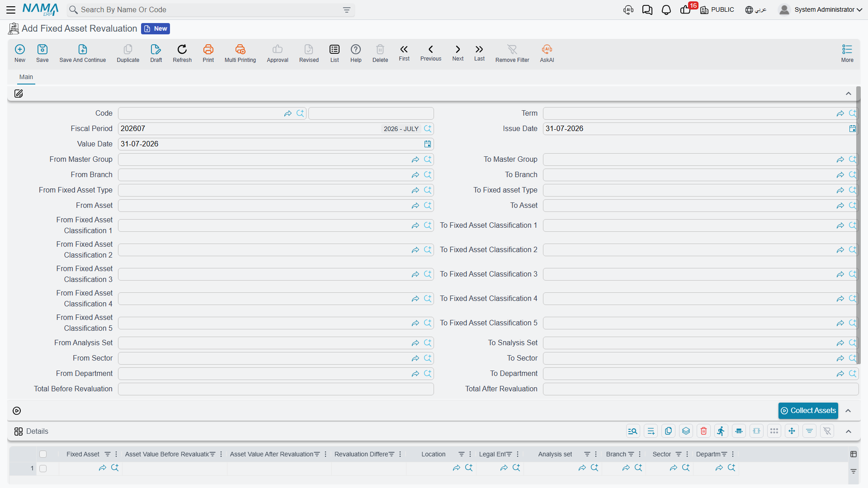The width and height of the screenshot is (868, 488).
Task: Open Branch column filter
Action: click(631, 454)
